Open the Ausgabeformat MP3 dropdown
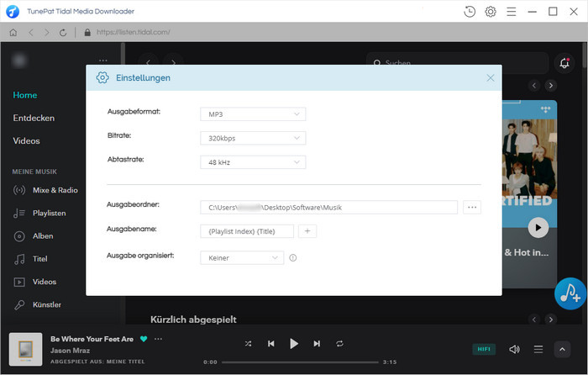 (x=253, y=114)
